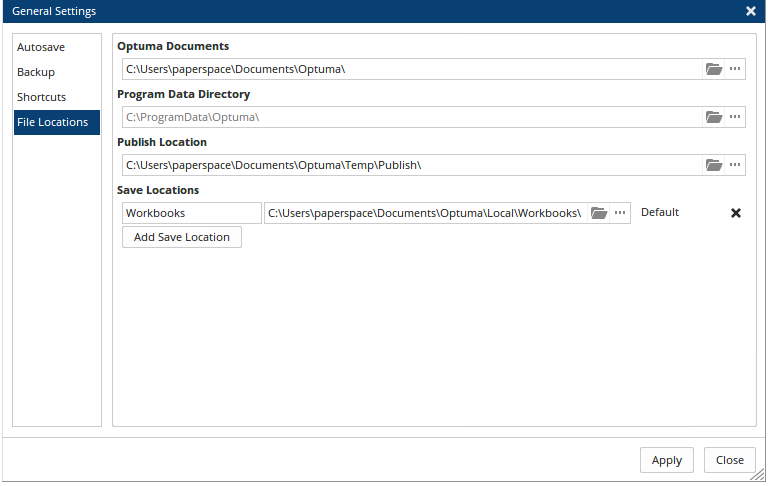Screen dimensions: 768x486
Task: Click the Save Locations heading
Action: (158, 190)
